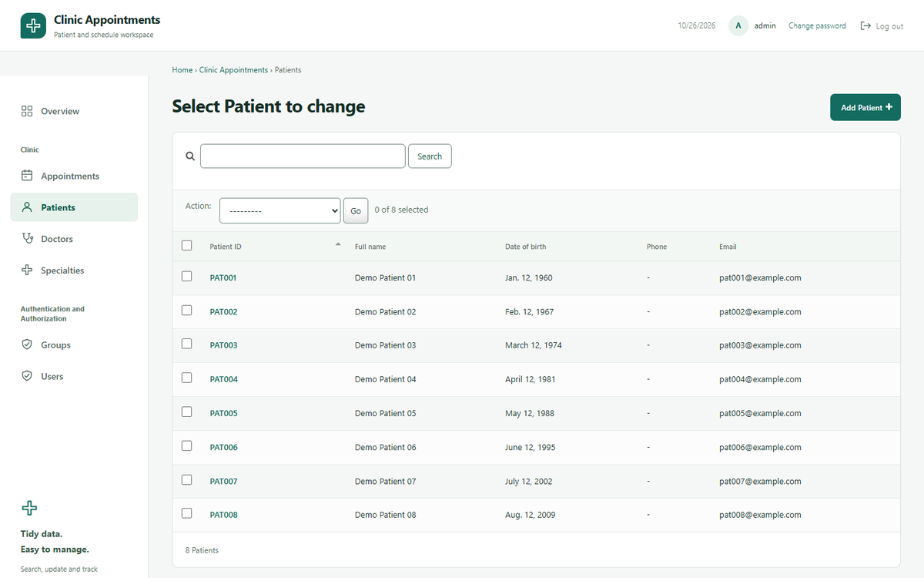The image size is (924, 578).
Task: Check the box for PAT002
Action: [186, 310]
